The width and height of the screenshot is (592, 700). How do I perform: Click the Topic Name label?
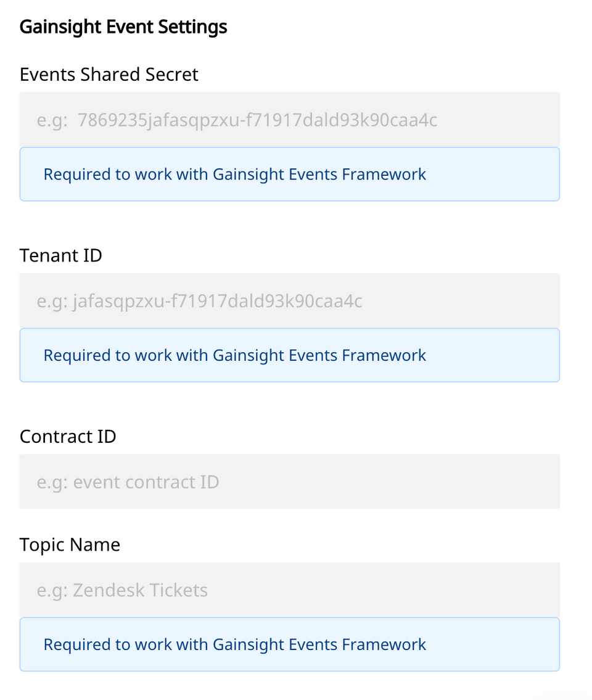70,544
